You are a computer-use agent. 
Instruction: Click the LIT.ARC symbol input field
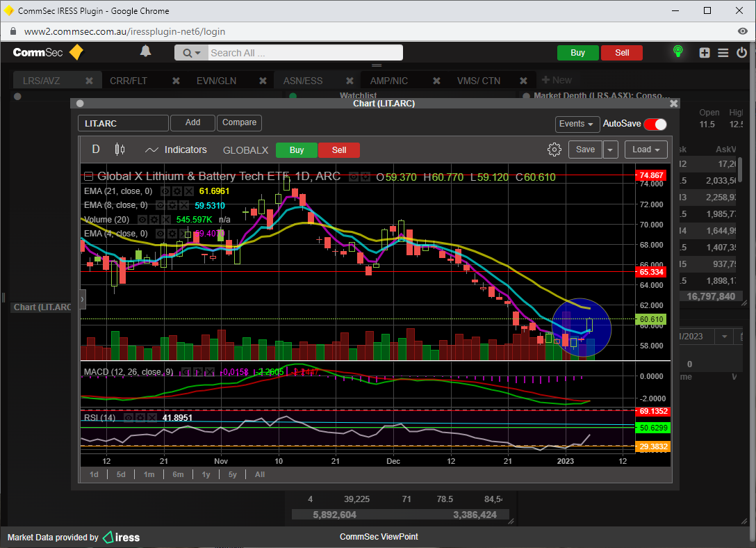[x=123, y=123]
